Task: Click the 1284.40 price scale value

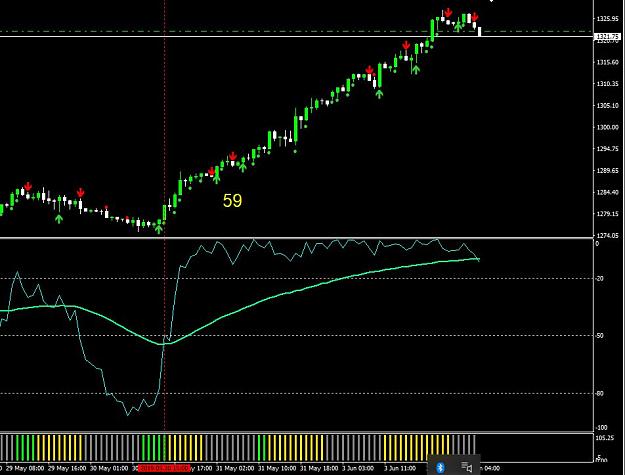Action: [608, 192]
